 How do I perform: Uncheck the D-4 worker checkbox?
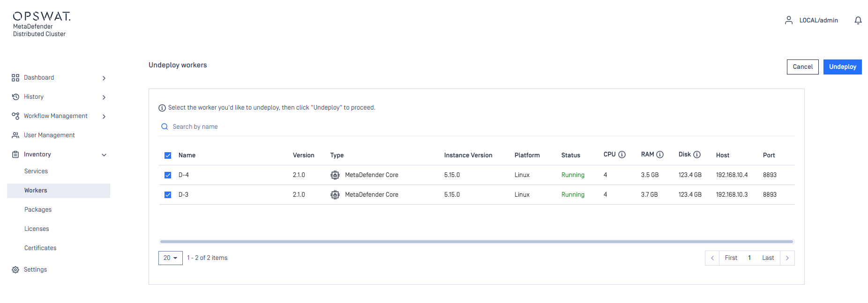coord(168,175)
